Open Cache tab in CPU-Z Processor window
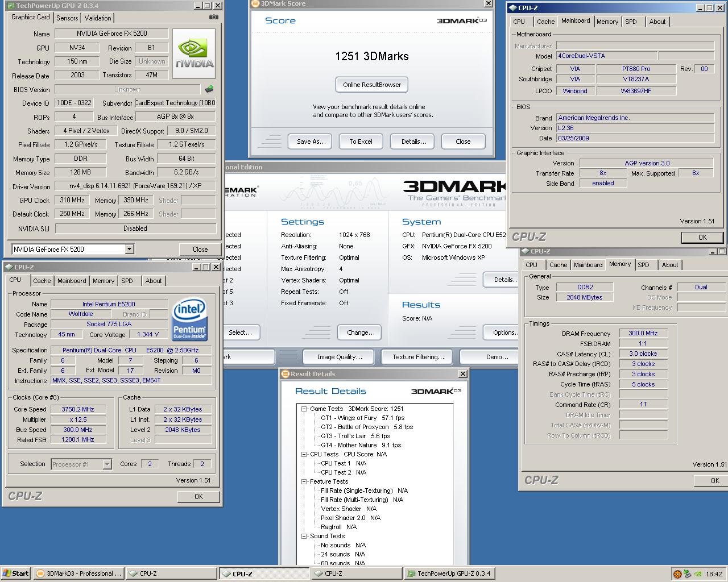This screenshot has width=728, height=582. 42,281
